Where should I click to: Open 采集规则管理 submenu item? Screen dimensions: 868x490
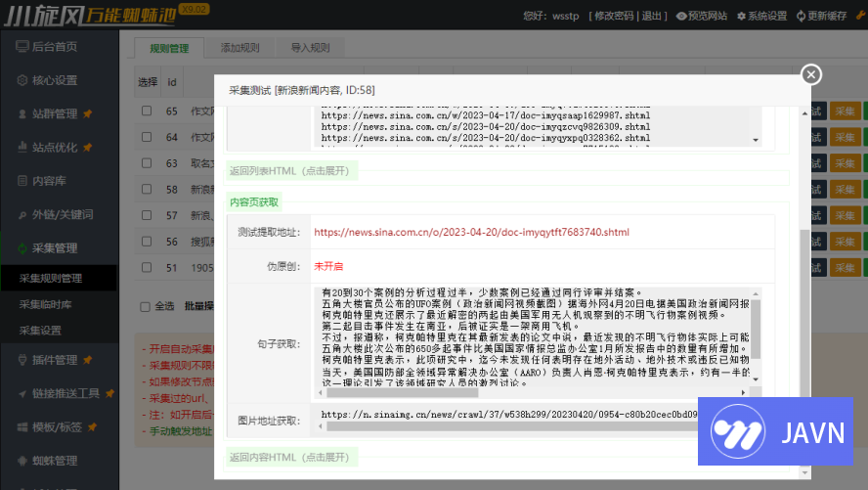[x=60, y=278]
